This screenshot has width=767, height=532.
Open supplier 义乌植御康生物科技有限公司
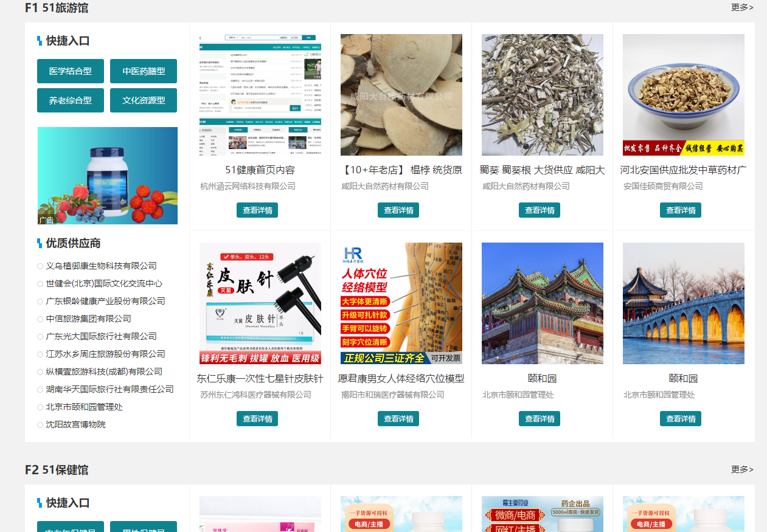click(x=101, y=266)
